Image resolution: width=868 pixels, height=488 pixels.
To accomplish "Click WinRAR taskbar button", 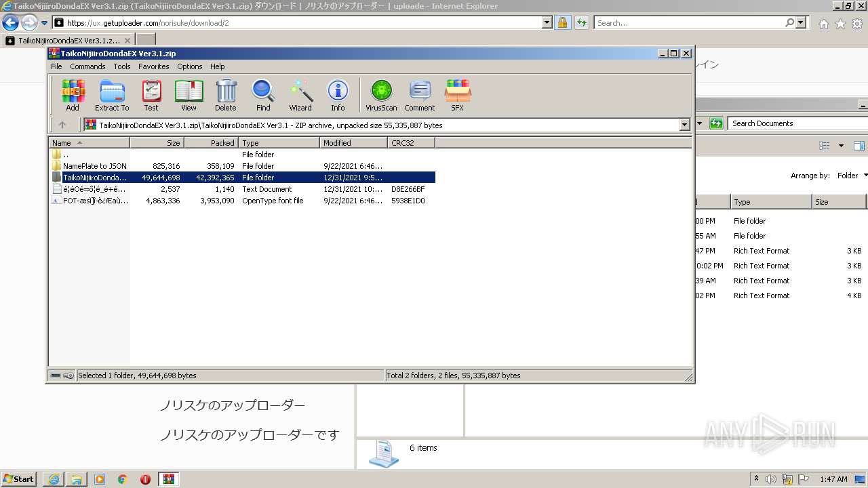I will (169, 479).
